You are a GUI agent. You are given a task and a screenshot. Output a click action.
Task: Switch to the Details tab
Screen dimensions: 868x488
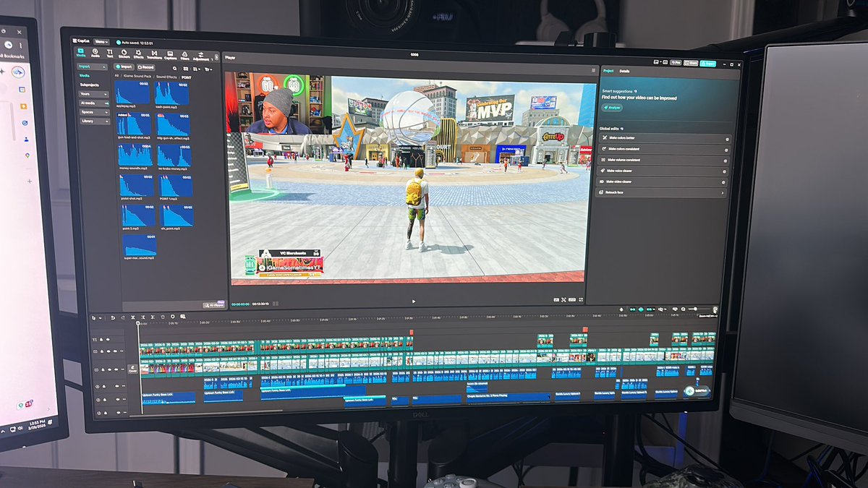coord(624,72)
